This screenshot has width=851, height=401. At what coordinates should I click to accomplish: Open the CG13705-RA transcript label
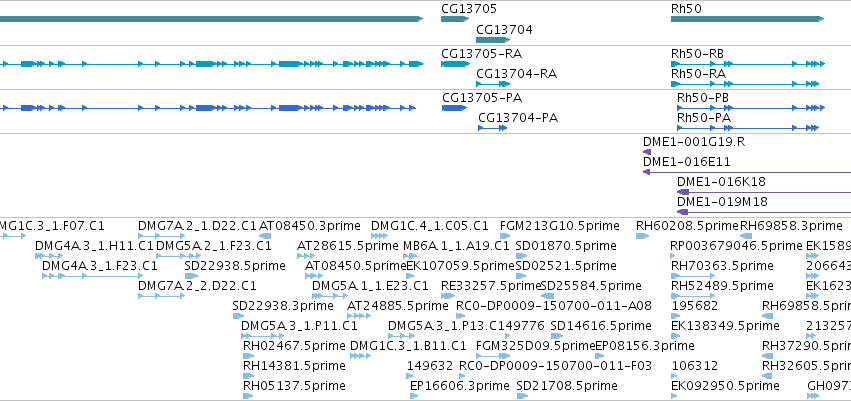click(x=482, y=54)
